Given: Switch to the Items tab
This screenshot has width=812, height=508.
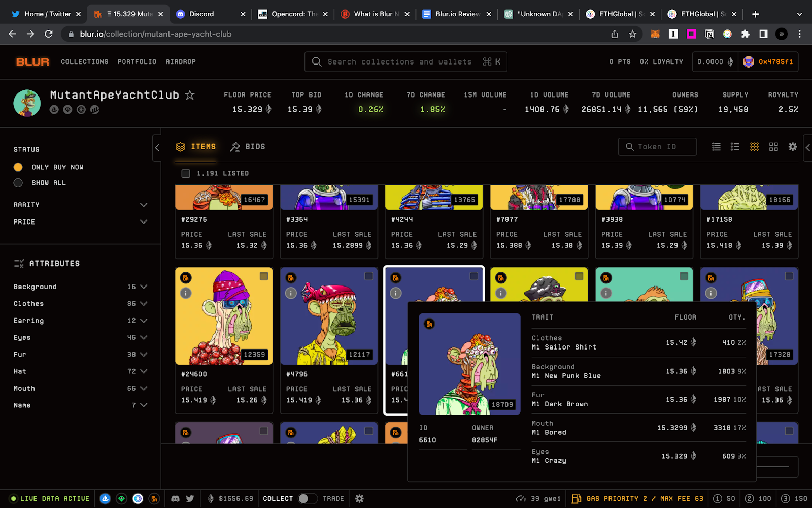Looking at the screenshot, I should pyautogui.click(x=196, y=147).
